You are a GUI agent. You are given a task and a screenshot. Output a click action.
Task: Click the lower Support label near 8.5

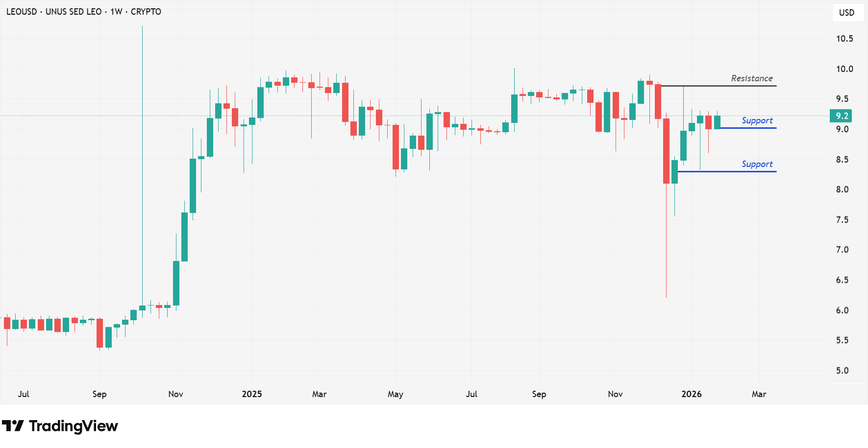pos(757,164)
